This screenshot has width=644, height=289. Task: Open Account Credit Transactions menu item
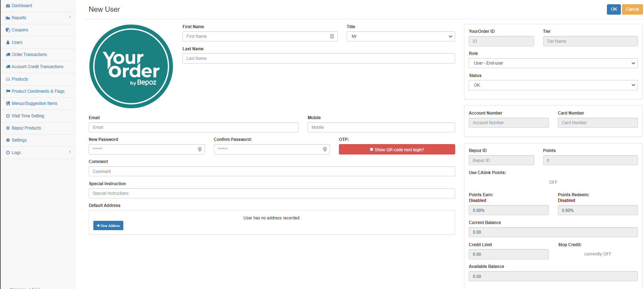click(37, 67)
